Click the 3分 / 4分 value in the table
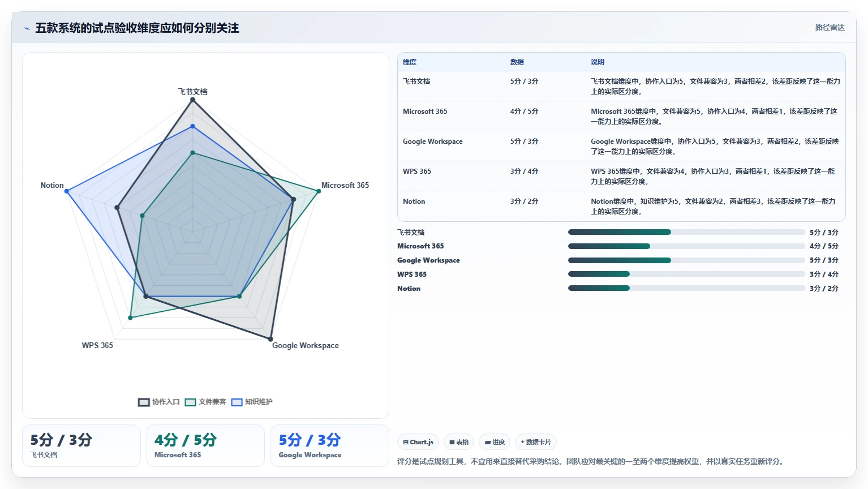Screen dimensions: 868x489 [x=524, y=171]
